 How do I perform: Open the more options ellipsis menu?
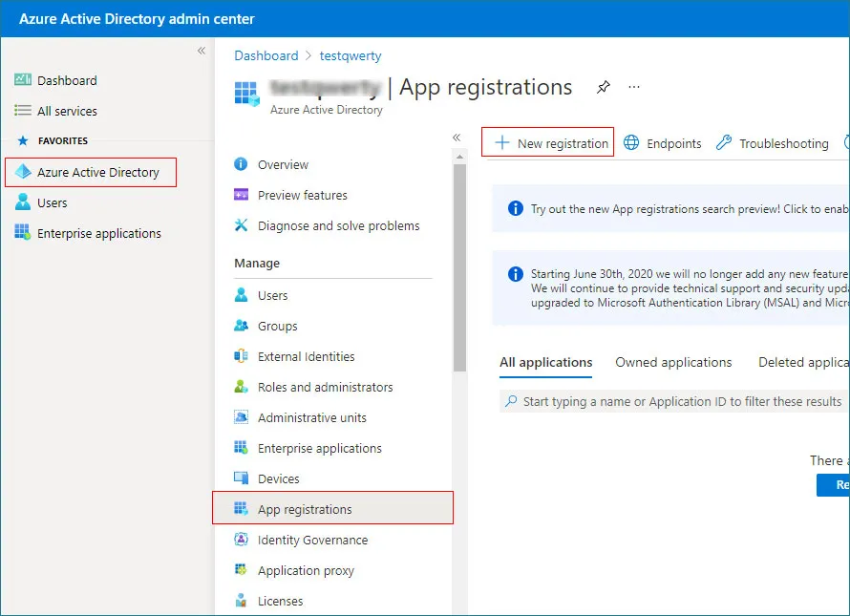tap(634, 87)
